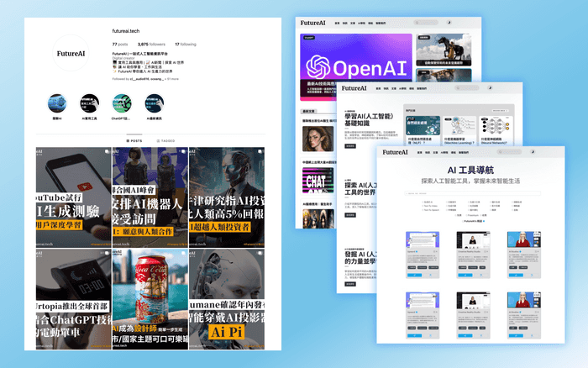588x368 pixels.
Task: Open the AI Studios card in the first row
Action: [524, 255]
